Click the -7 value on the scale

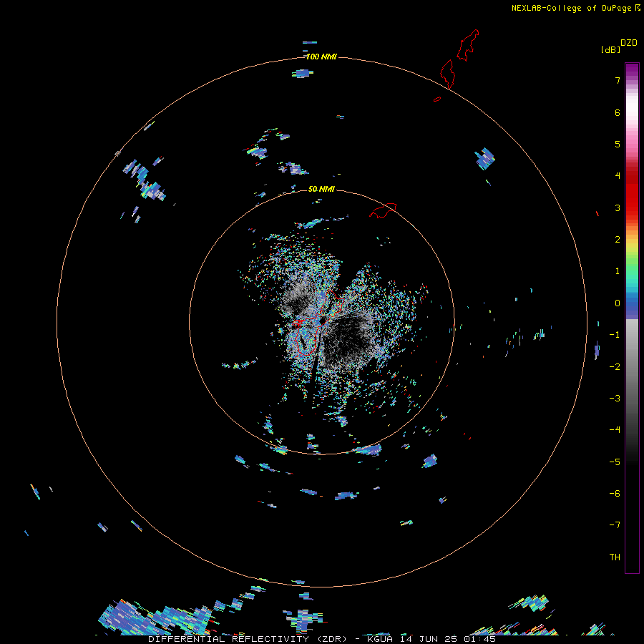click(x=615, y=525)
